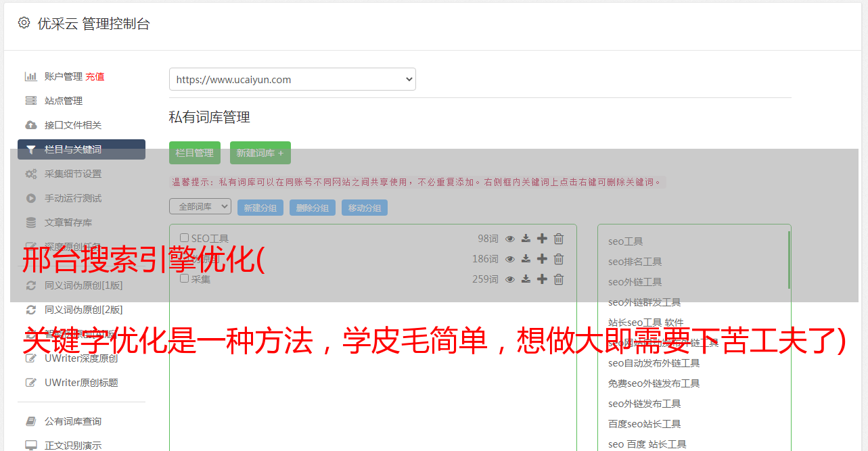
Task: Add words to the SEO工具 library via plus icon
Action: [x=542, y=239]
